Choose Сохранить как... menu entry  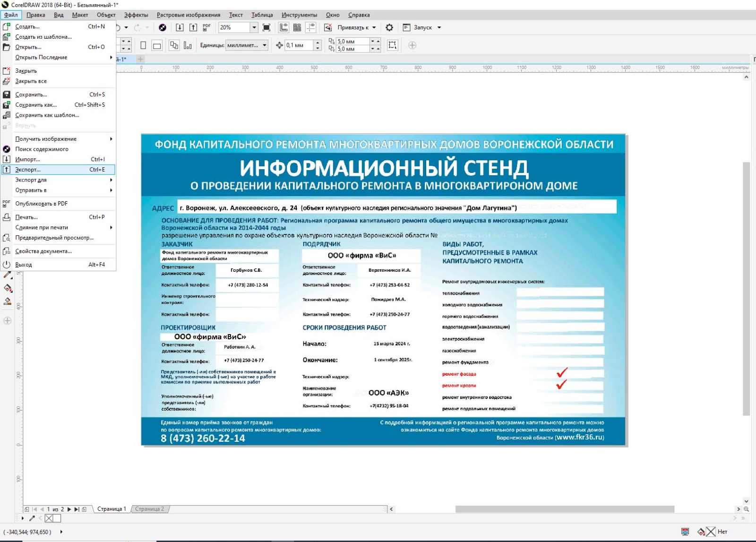58,105
